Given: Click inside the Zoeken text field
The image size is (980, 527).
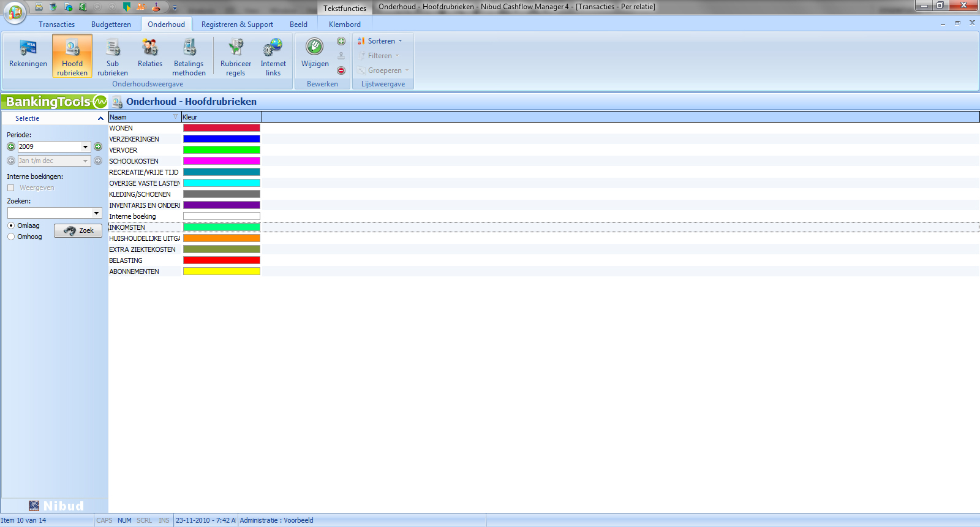Looking at the screenshot, I should coord(50,213).
